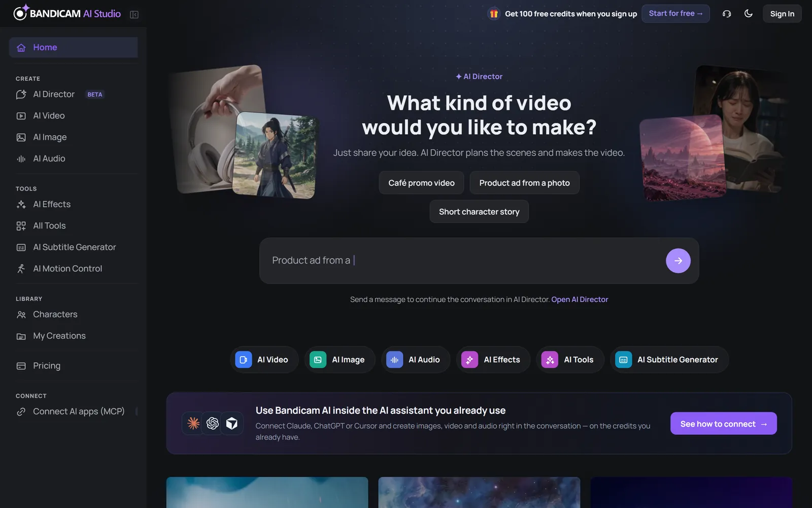Click the pink AI Effects chip icon

pos(469,360)
